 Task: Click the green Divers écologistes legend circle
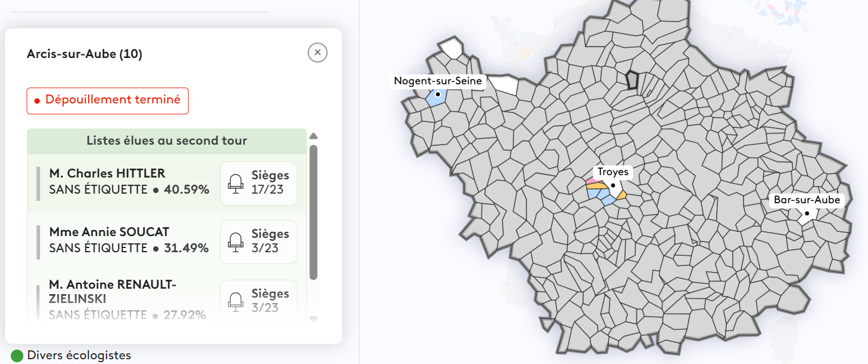coord(17,356)
